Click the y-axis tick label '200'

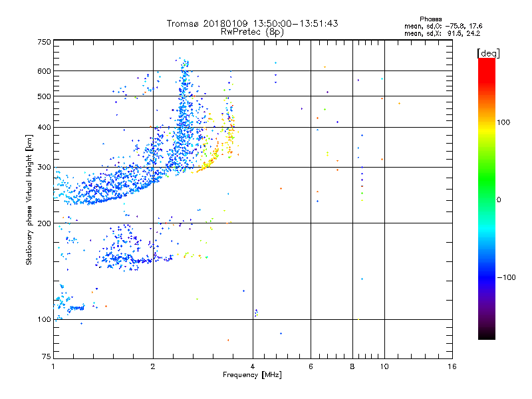pos(44,223)
